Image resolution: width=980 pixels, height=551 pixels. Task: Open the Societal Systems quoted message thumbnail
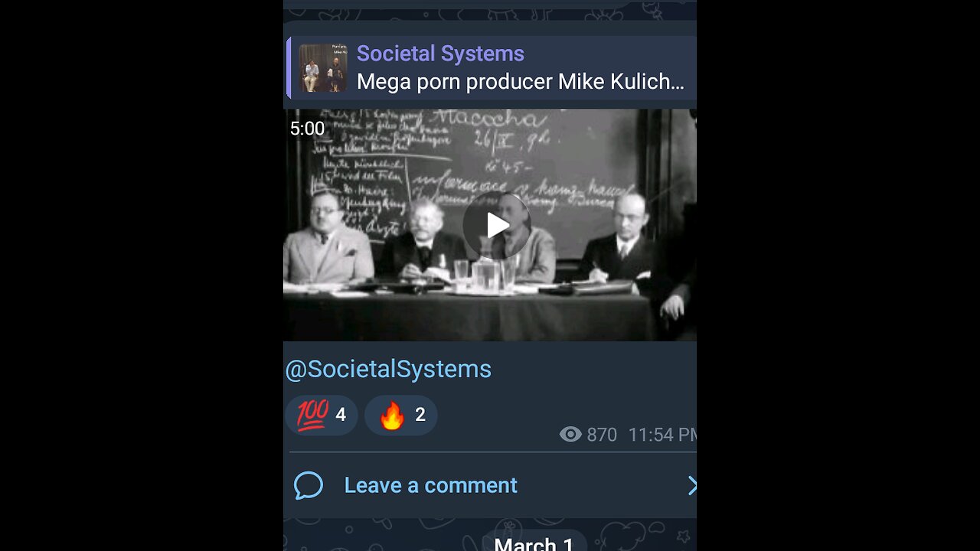323,67
